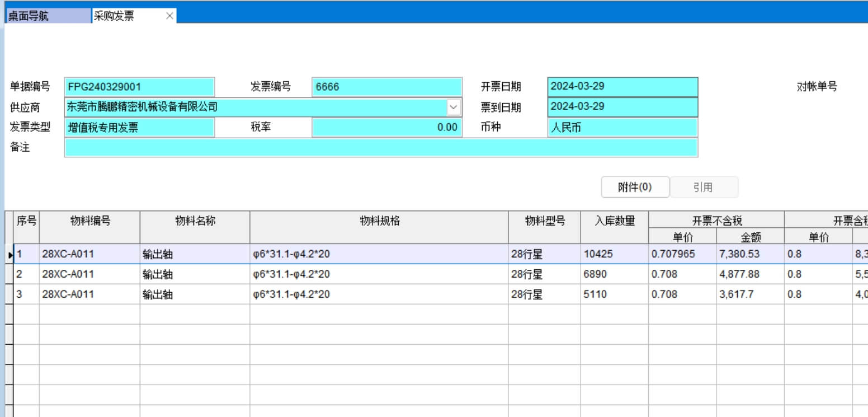Viewport: 868px width, 417px height.
Task: Click the amount cell 3,617.7
Action: click(x=749, y=294)
